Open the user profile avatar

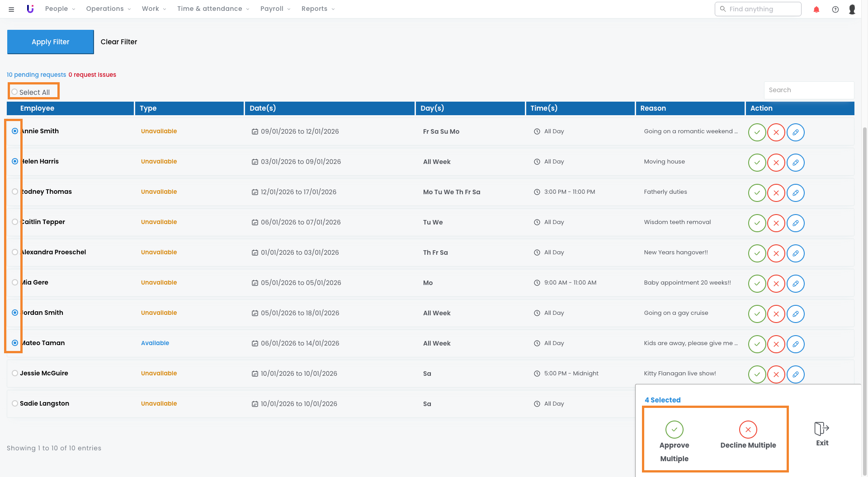[852, 9]
